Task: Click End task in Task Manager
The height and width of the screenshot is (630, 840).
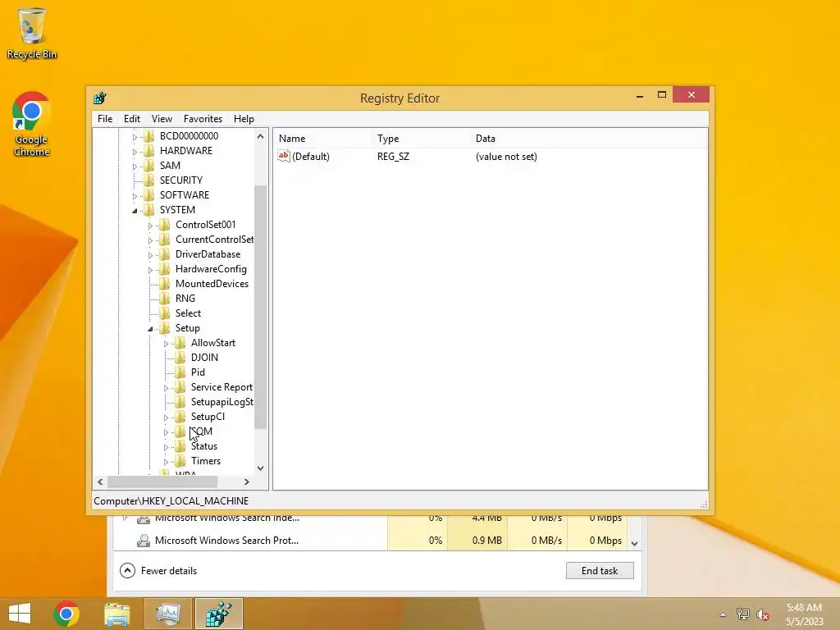Action: click(600, 571)
